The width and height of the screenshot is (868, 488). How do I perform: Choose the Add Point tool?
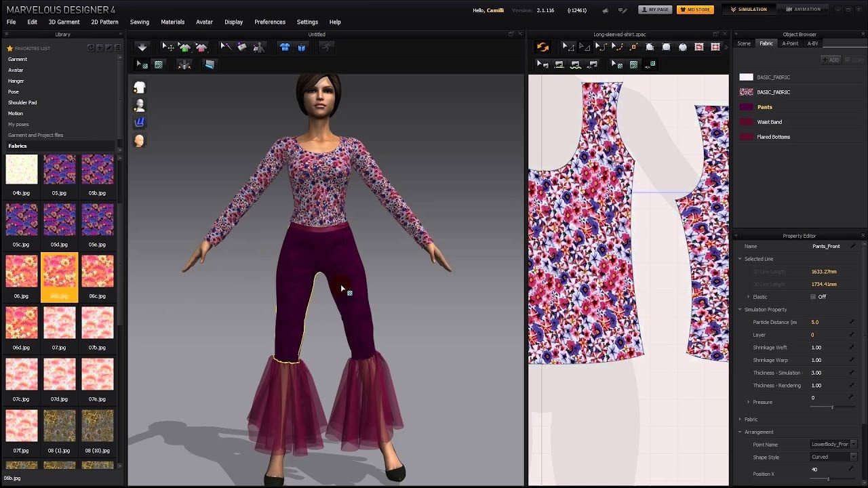pos(632,47)
